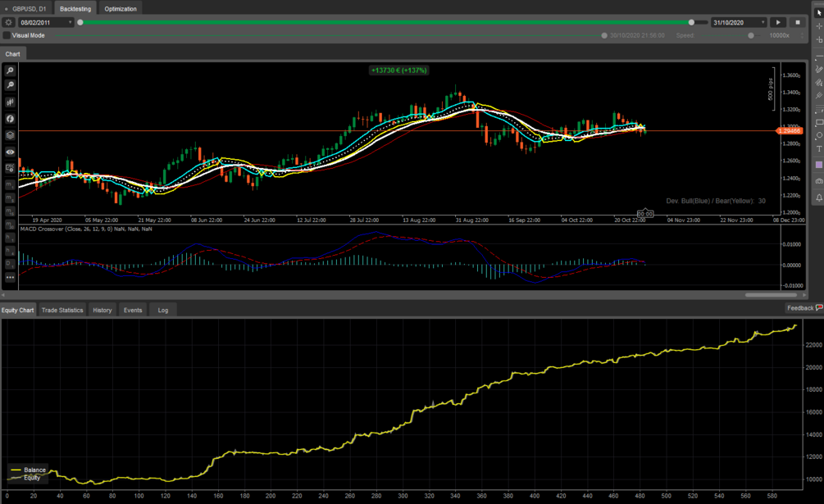Switch chart to m30 timeframe

(x=10, y=225)
